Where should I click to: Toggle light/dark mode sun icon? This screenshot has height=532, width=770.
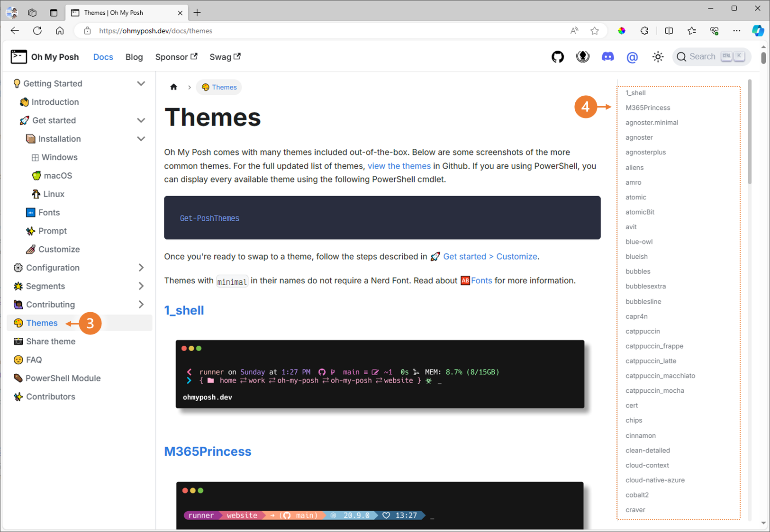(658, 57)
